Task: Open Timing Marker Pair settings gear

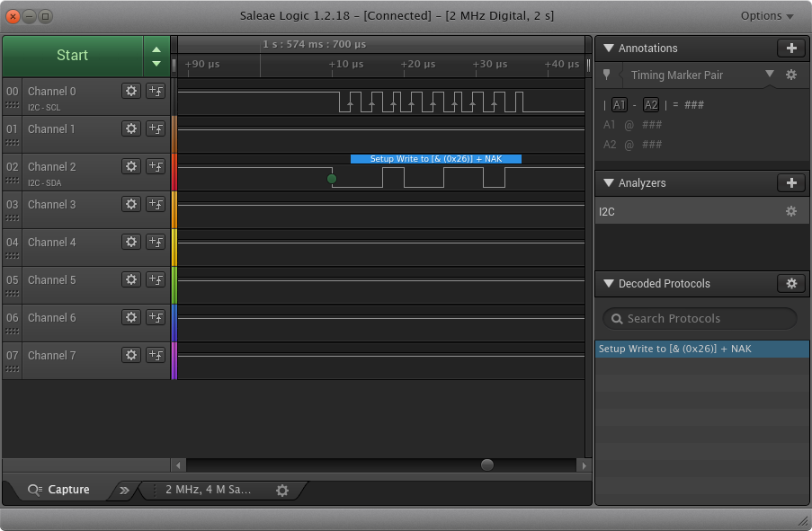Action: (x=790, y=75)
